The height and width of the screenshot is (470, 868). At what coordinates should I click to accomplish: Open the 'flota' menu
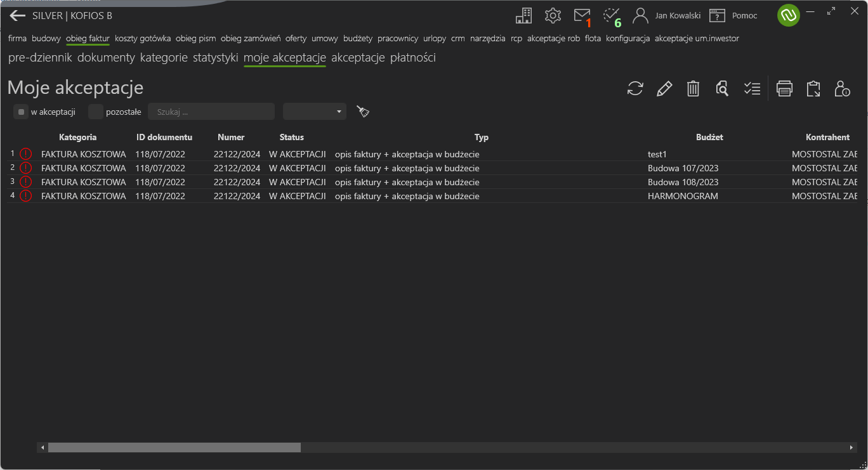point(593,38)
